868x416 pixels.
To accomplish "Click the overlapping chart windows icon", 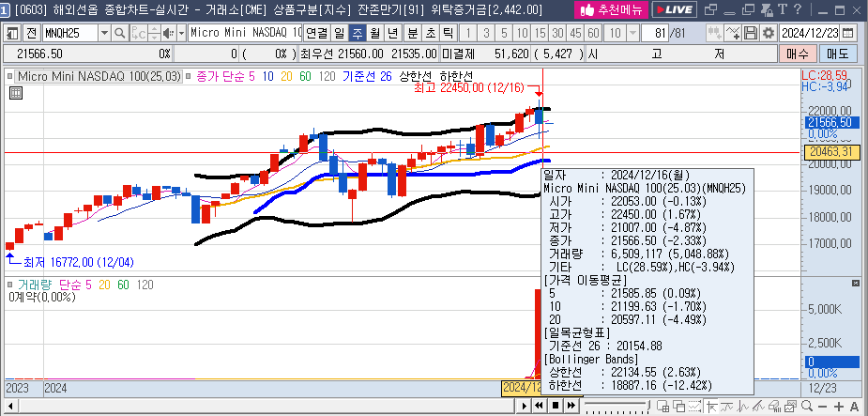I will [678, 406].
